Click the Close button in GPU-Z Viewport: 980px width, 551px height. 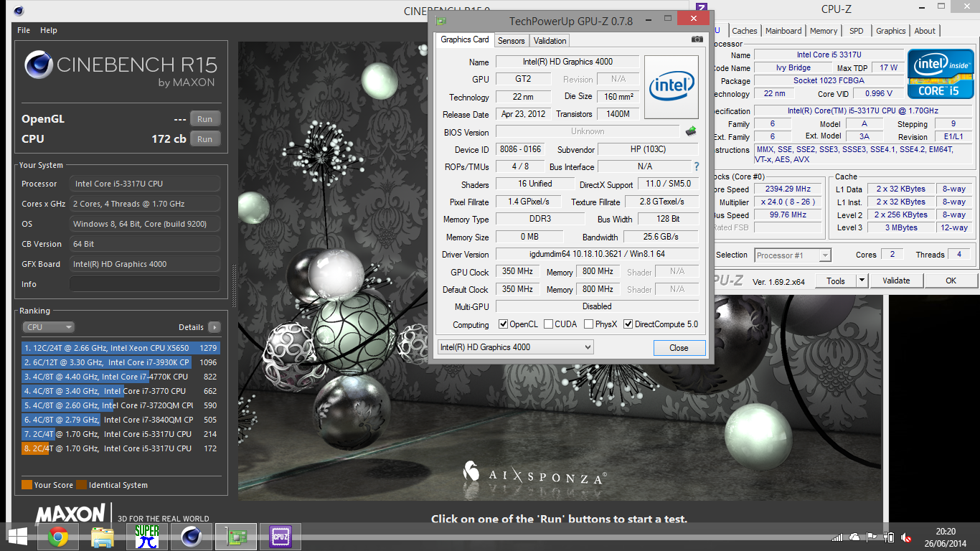point(679,347)
